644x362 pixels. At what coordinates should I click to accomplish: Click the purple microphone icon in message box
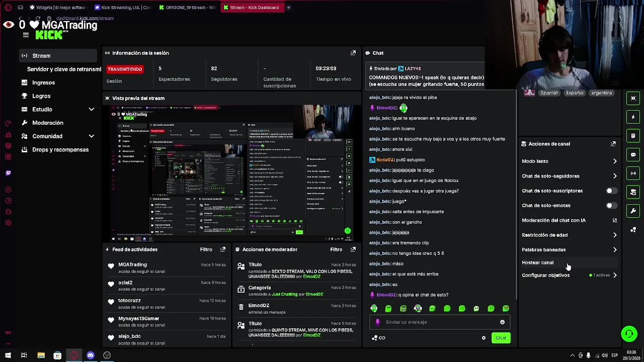(x=377, y=322)
